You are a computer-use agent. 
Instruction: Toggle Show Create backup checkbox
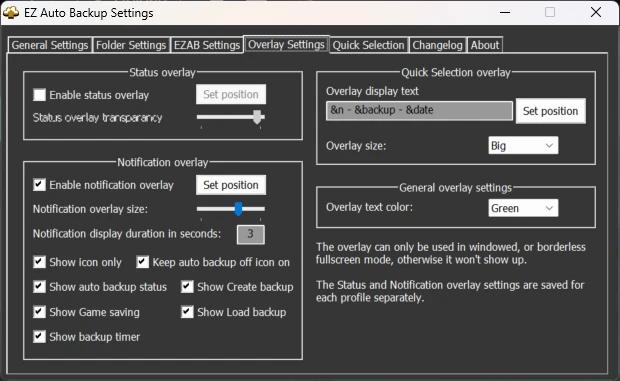coord(187,287)
